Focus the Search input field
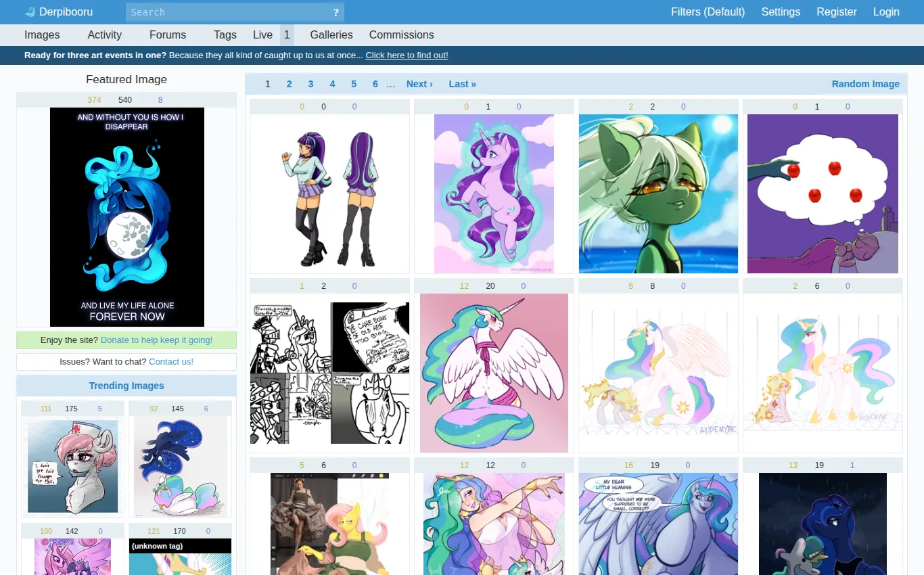 (227, 12)
